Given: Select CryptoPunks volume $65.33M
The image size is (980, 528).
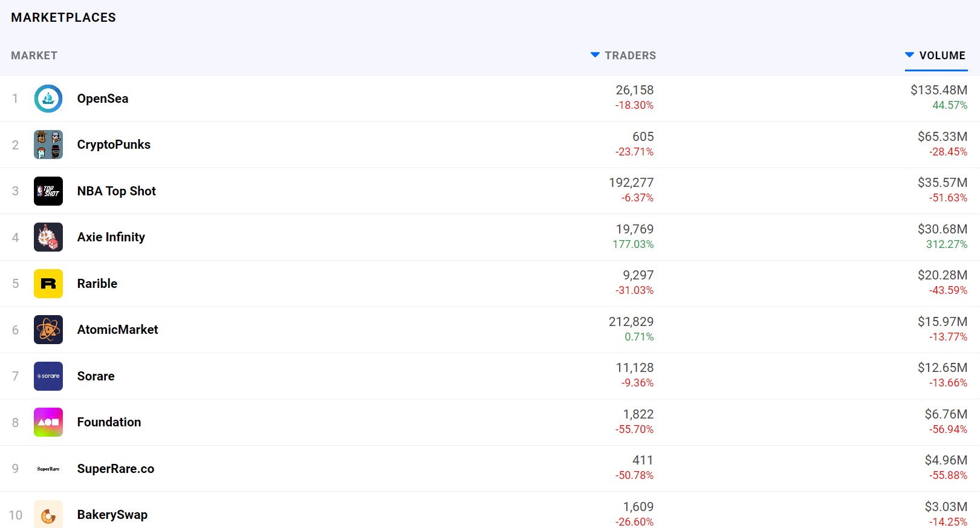Looking at the screenshot, I should click(x=943, y=137).
